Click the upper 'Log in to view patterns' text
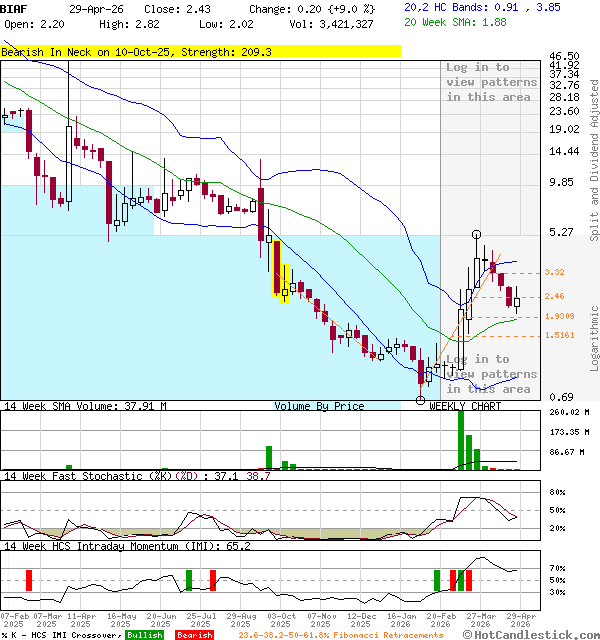Image resolution: width=600 pixels, height=640 pixels. pos(491,82)
